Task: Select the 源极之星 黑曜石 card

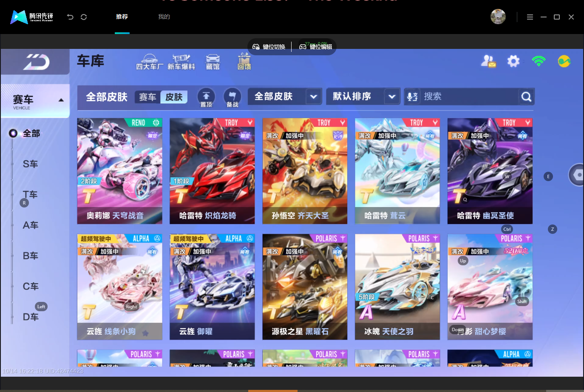Action: tap(305, 287)
